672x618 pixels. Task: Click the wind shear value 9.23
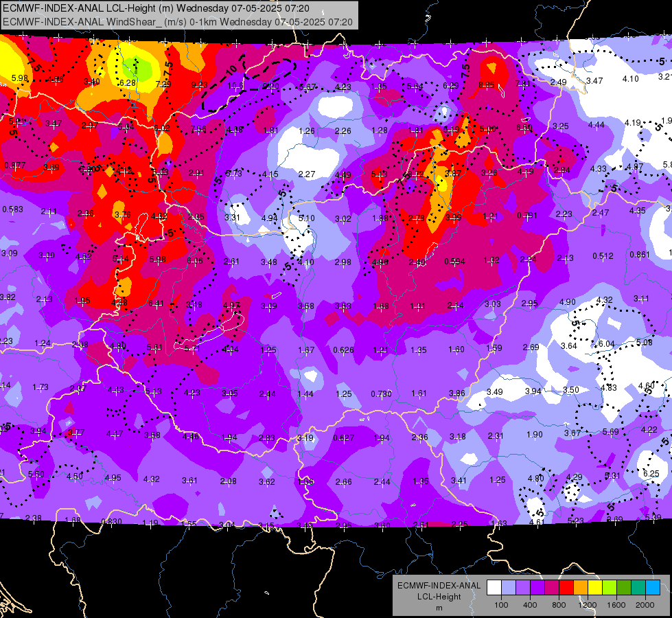click(x=199, y=85)
